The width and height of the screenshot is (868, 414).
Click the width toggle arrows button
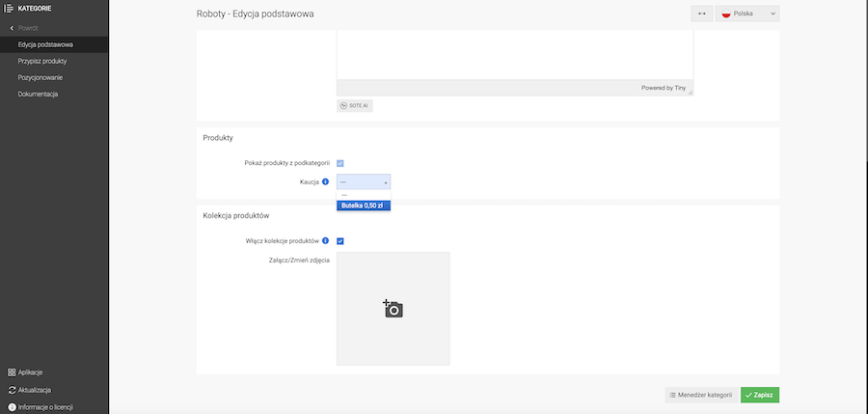pos(701,14)
